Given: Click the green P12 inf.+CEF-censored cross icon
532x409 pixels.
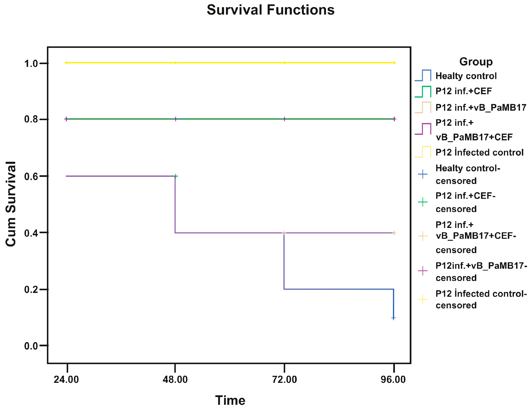Looking at the screenshot, I should tap(423, 202).
